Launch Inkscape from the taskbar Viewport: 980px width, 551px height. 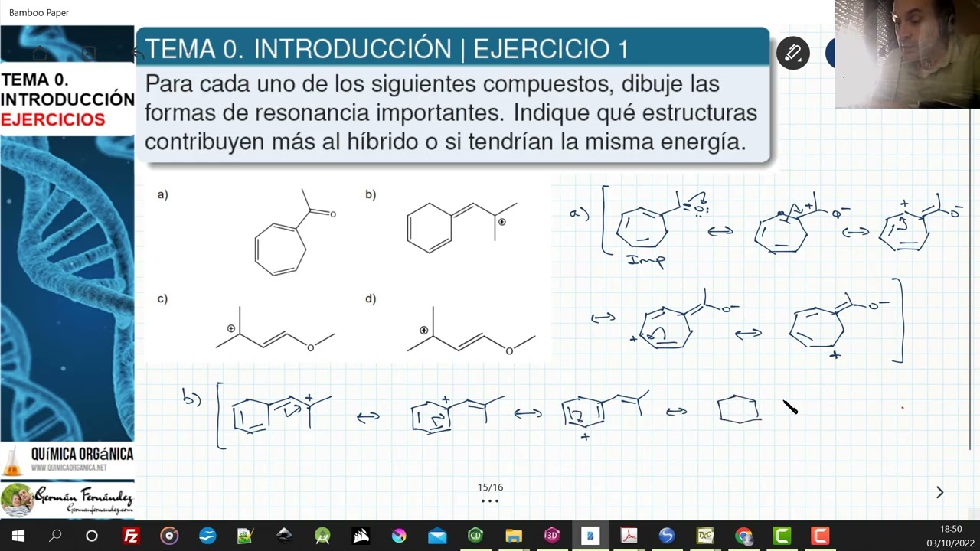[x=284, y=536]
